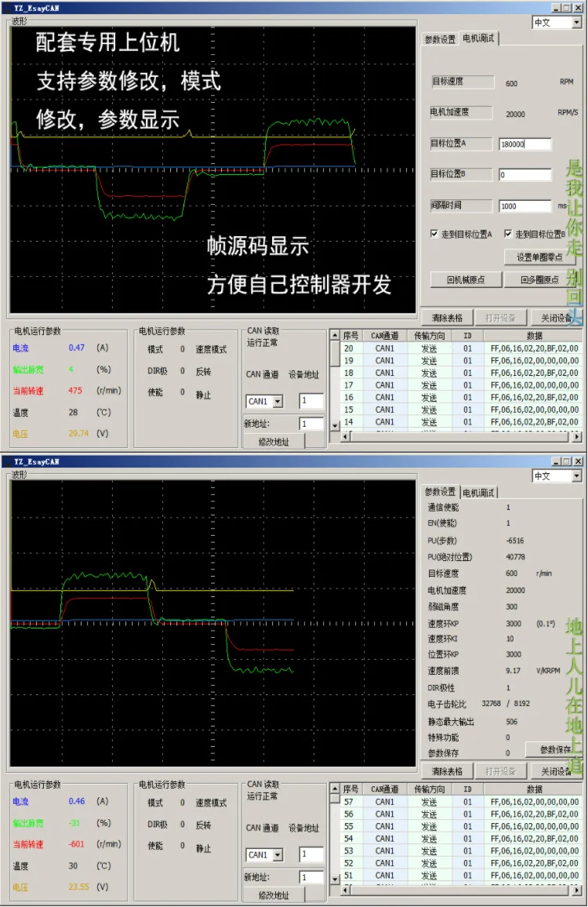This screenshot has width=588, height=907.
Task: Toggle the 走到目标位置B checkbox
Action: (507, 234)
